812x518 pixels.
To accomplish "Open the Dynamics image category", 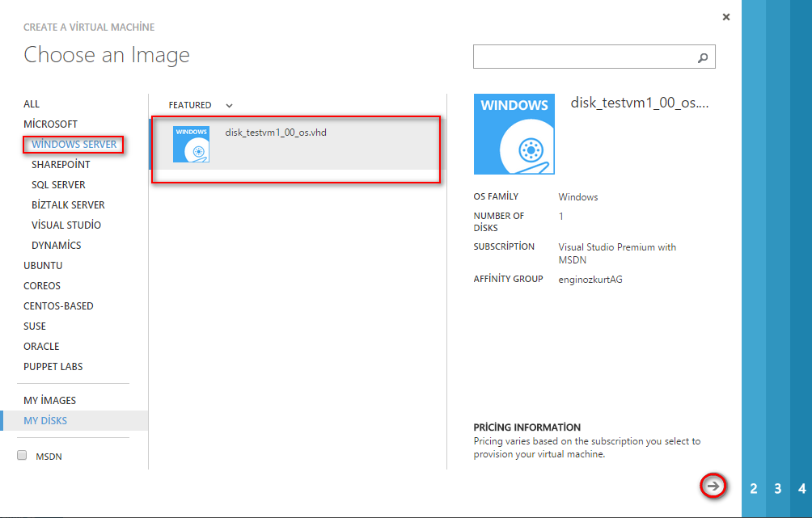I will pyautogui.click(x=56, y=246).
